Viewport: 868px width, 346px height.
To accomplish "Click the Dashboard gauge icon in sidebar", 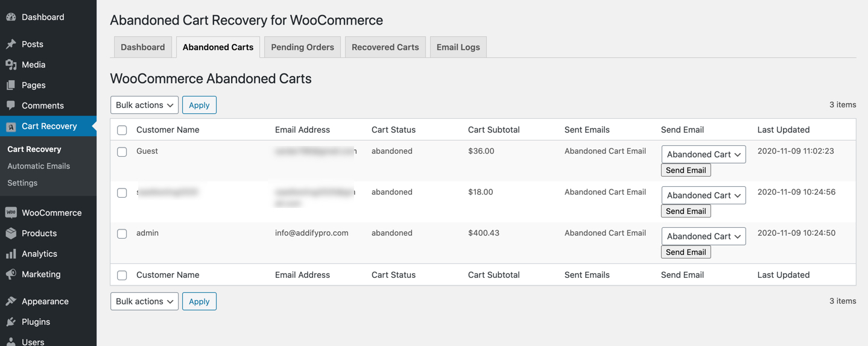I will tap(11, 17).
